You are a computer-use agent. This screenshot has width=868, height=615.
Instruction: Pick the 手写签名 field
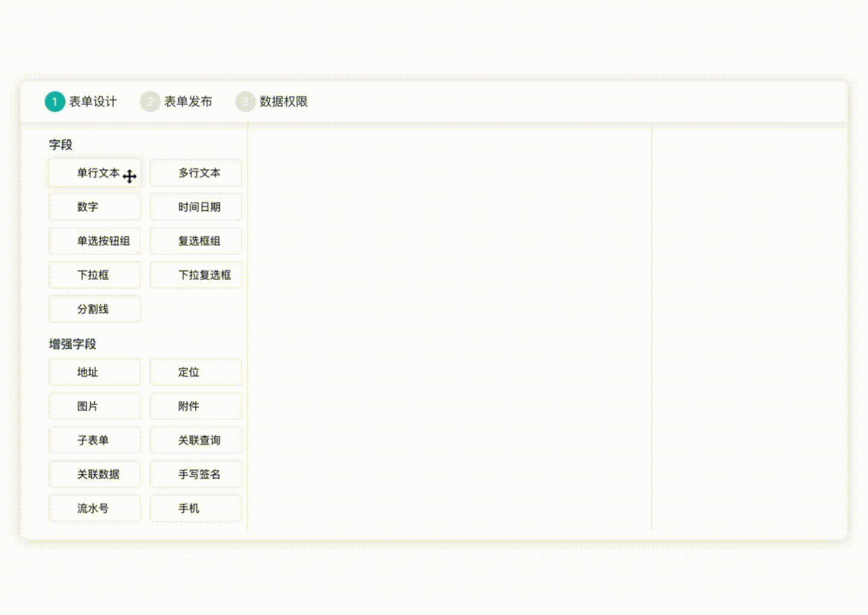196,475
